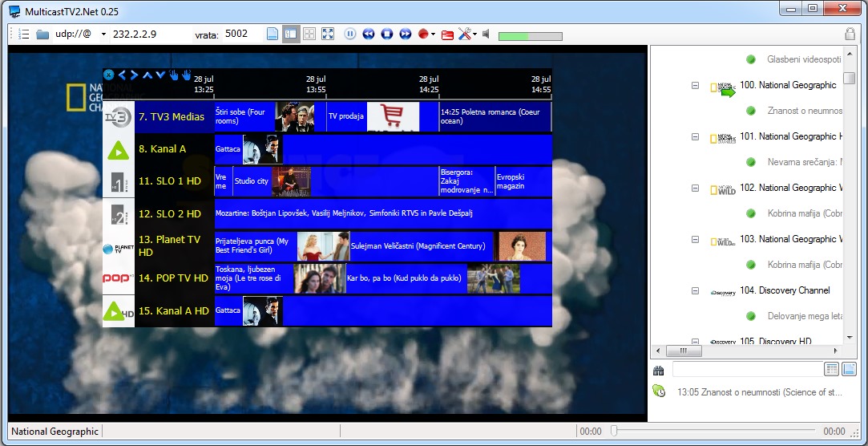Click the channel list horizontal scrollbar thumb
The image size is (868, 446).
683,351
